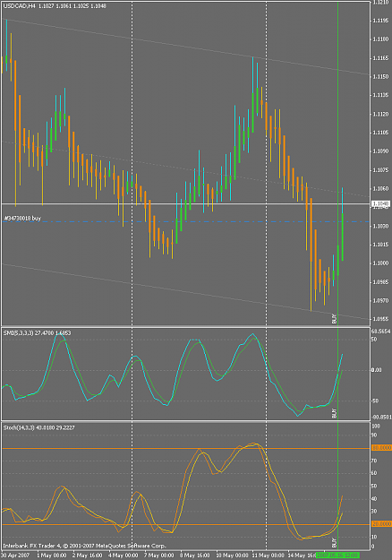Click the -80.8501 value on SMI scale
This screenshot has height=560, width=392.
pos(381,418)
